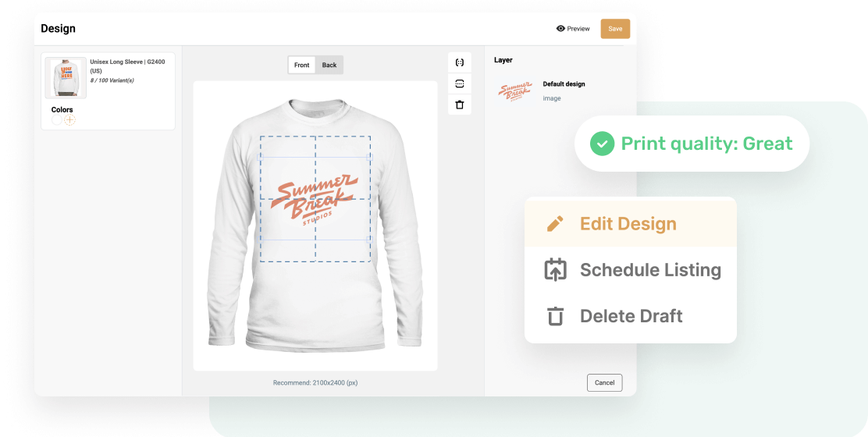Select Schedule Listing menu option
Viewport: 868px width, 437px height.
(x=631, y=270)
